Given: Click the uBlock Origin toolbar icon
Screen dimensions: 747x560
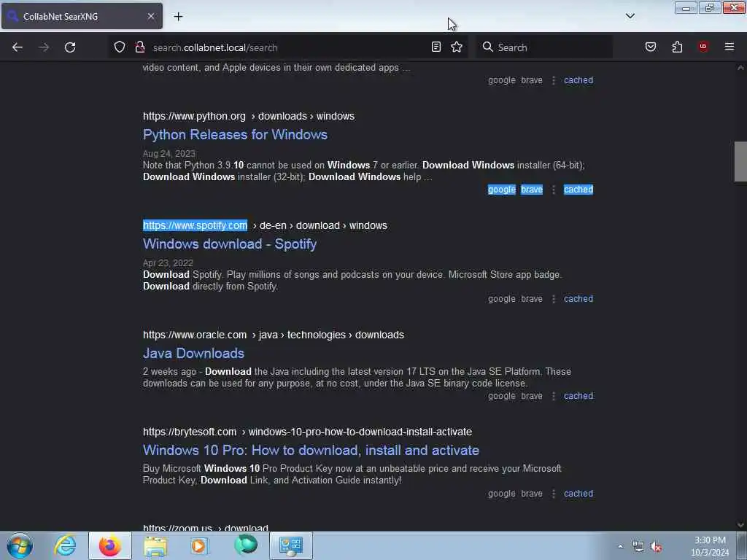Looking at the screenshot, I should pyautogui.click(x=703, y=47).
